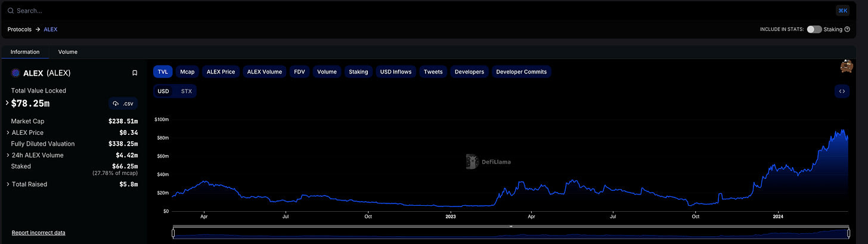Toggle TVL chart series
Image resolution: width=868 pixels, height=244 pixels.
tap(163, 72)
